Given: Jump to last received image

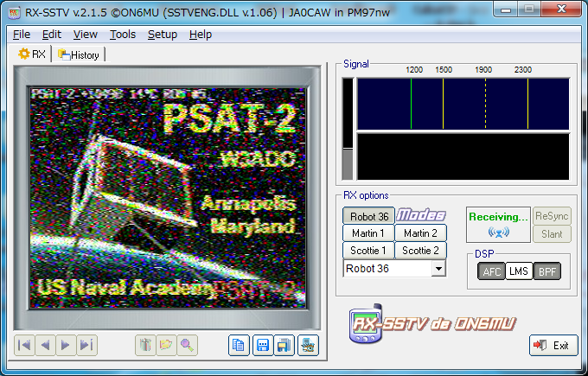Looking at the screenshot, I should [x=87, y=345].
